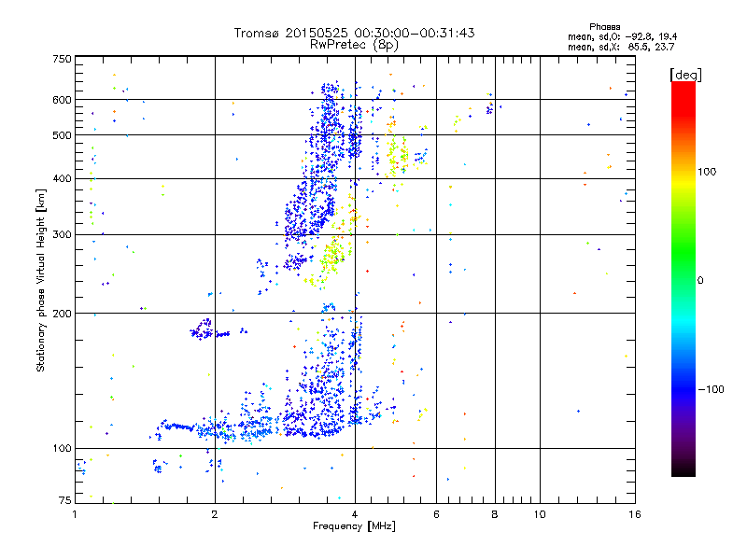Screen dimensions: 747x560
Task: Click the x-axis '4' tick label
Action: click(x=355, y=514)
